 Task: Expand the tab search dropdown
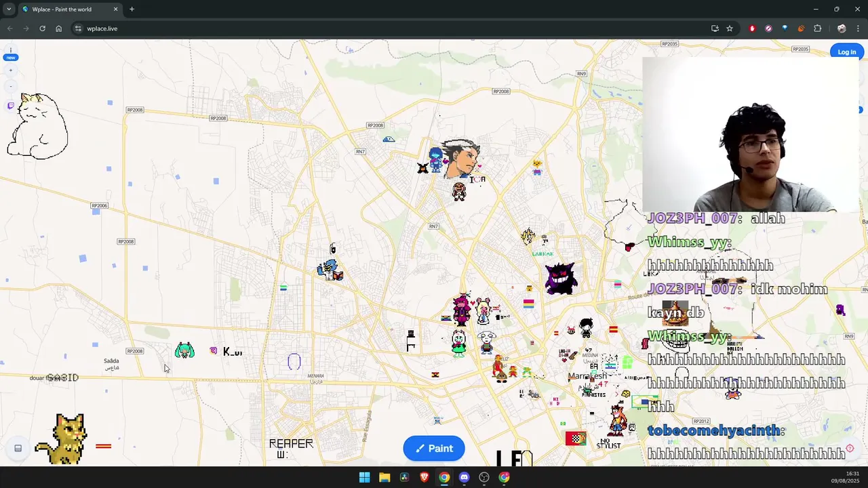coord(9,9)
